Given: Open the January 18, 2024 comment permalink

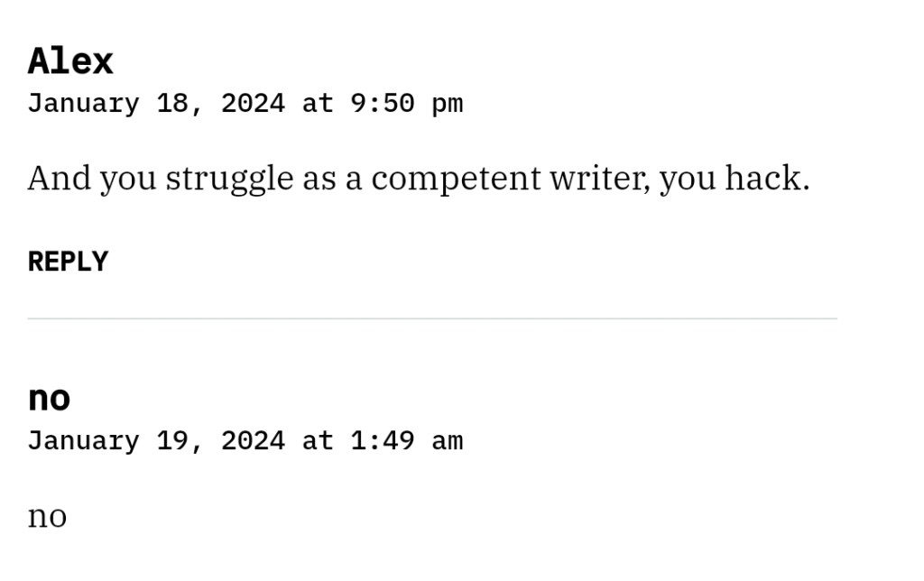Looking at the screenshot, I should tap(245, 104).
